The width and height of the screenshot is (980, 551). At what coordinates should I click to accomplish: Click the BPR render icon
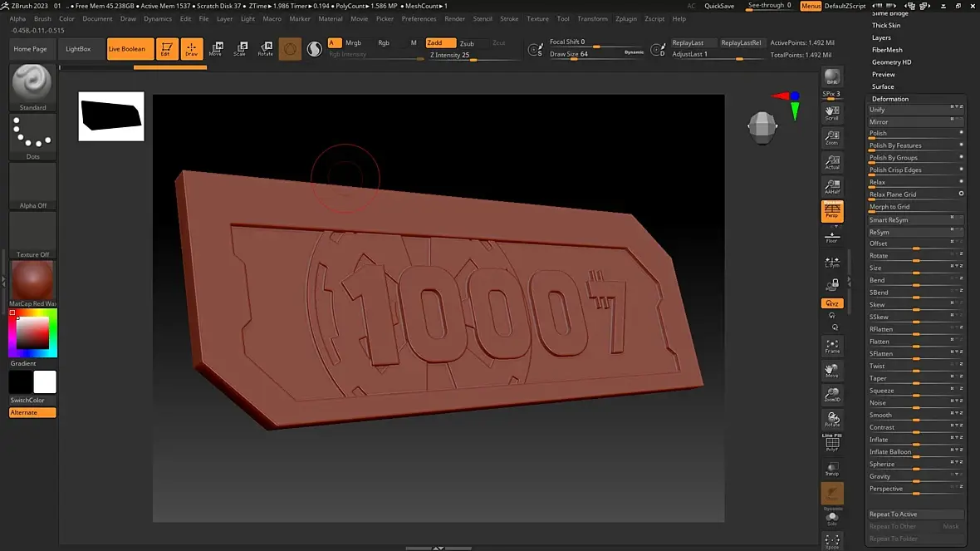tap(831, 78)
